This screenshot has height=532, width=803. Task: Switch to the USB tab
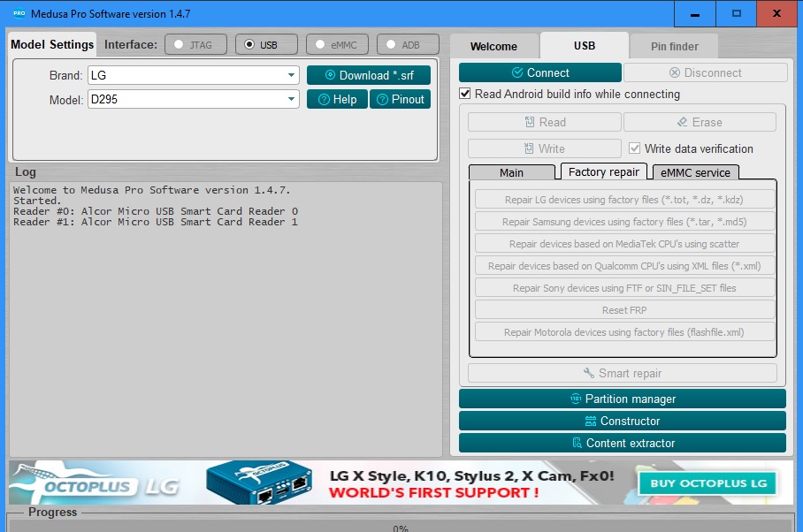coord(585,46)
